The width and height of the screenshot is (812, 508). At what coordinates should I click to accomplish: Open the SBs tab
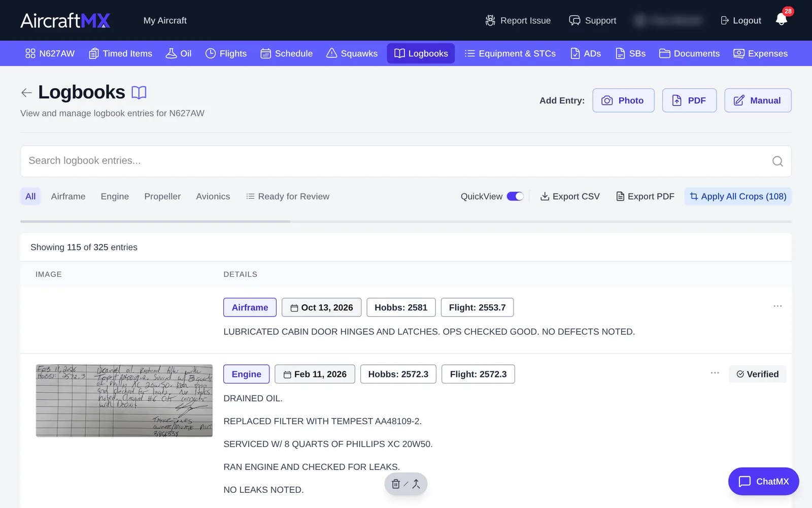click(631, 53)
